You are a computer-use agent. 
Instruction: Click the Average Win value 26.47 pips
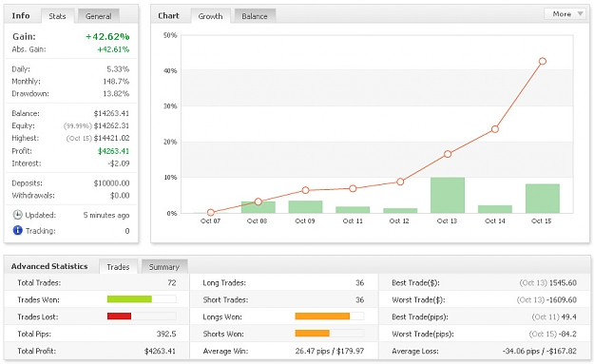[x=313, y=351]
